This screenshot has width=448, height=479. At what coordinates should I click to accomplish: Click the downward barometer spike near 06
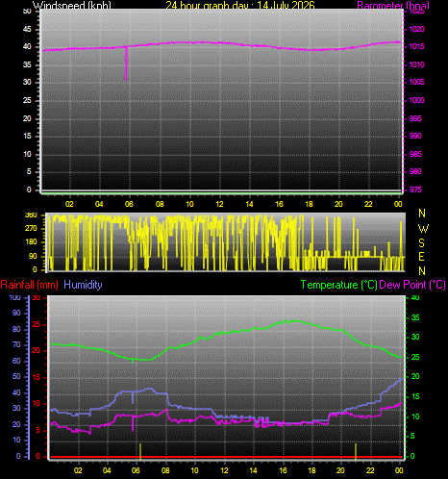(x=126, y=63)
